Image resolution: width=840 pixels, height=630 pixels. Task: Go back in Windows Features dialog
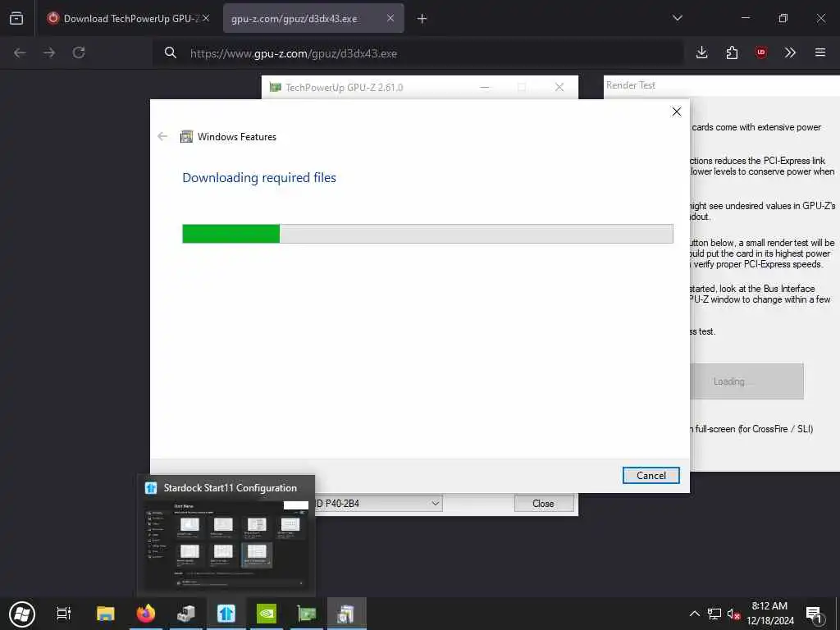click(x=162, y=137)
